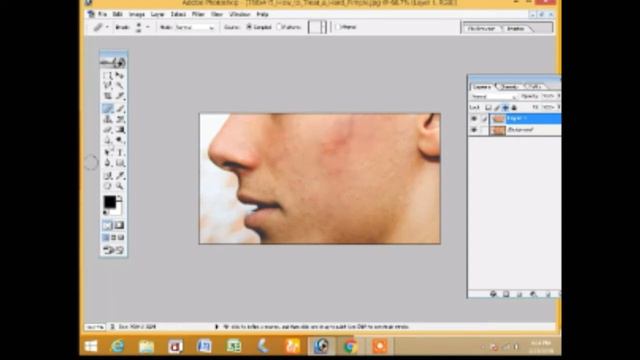The width and height of the screenshot is (640, 360).
Task: Select the Brush tool
Action: 120,109
